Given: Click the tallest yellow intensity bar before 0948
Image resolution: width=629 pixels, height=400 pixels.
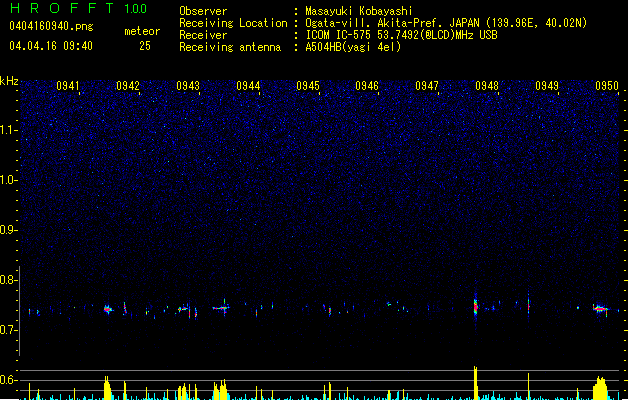Looking at the screenshot, I should coord(476,383).
